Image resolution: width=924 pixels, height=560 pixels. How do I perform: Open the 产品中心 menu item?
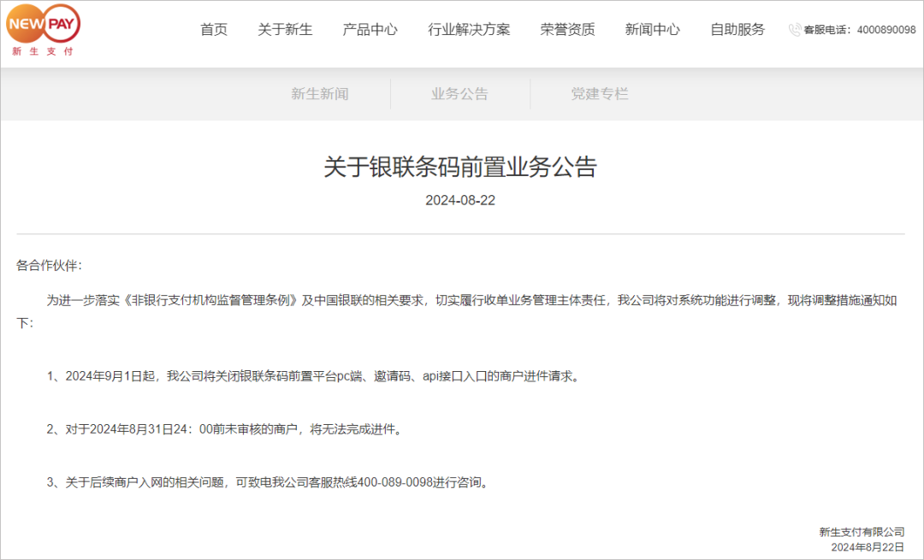pos(370,29)
